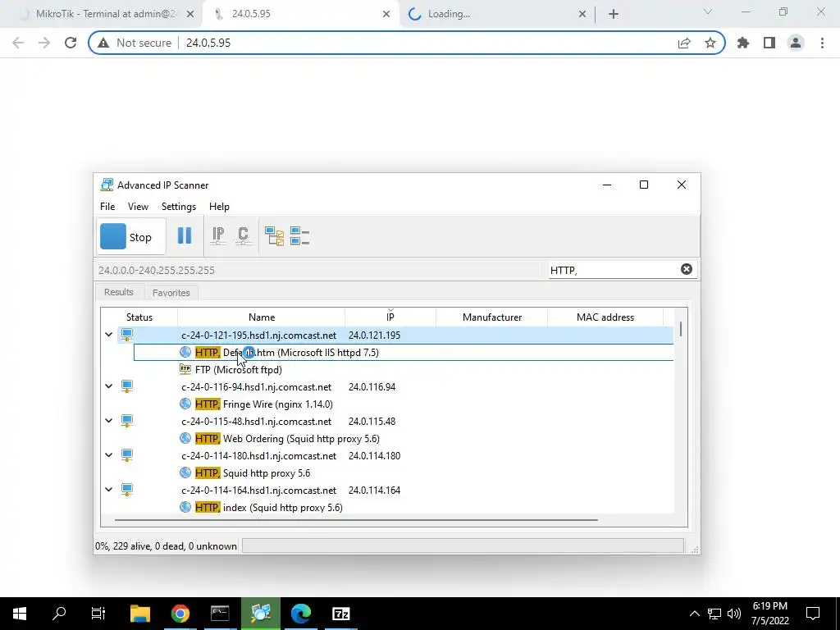Sort by Status column header
This screenshot has height=630, width=840.
[139, 317]
